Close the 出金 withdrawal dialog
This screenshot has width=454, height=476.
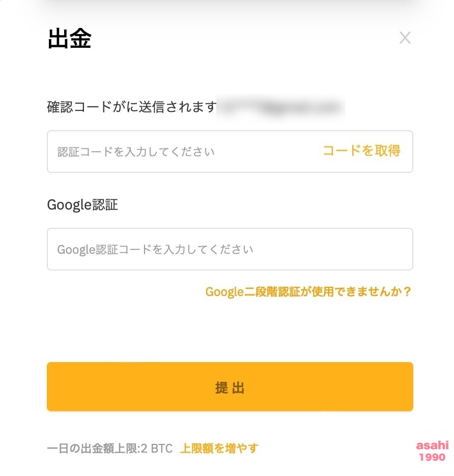[405, 38]
